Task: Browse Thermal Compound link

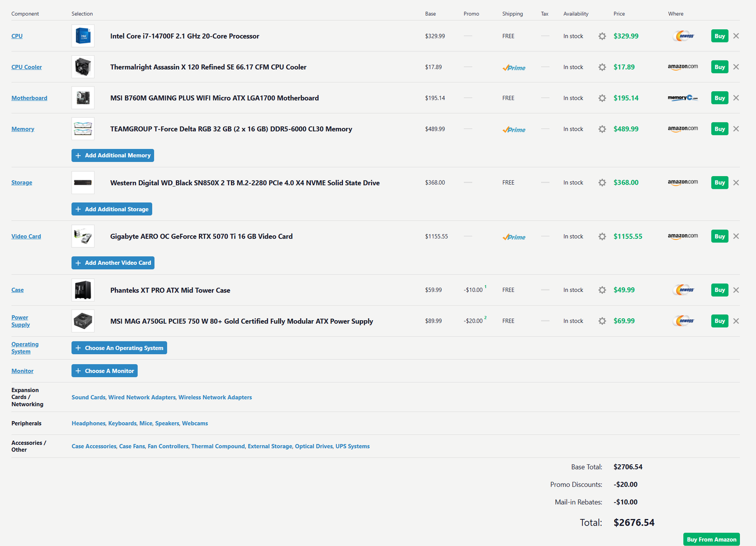Action: [x=218, y=446]
